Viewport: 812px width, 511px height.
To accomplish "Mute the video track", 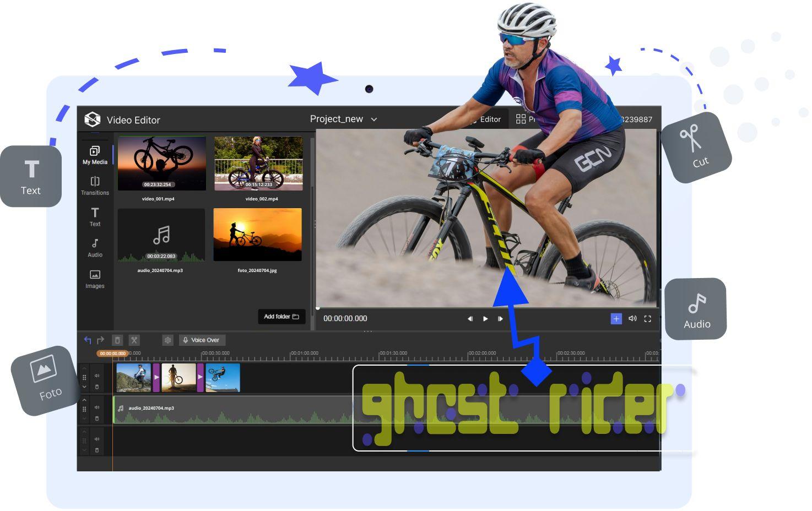I will [x=97, y=376].
